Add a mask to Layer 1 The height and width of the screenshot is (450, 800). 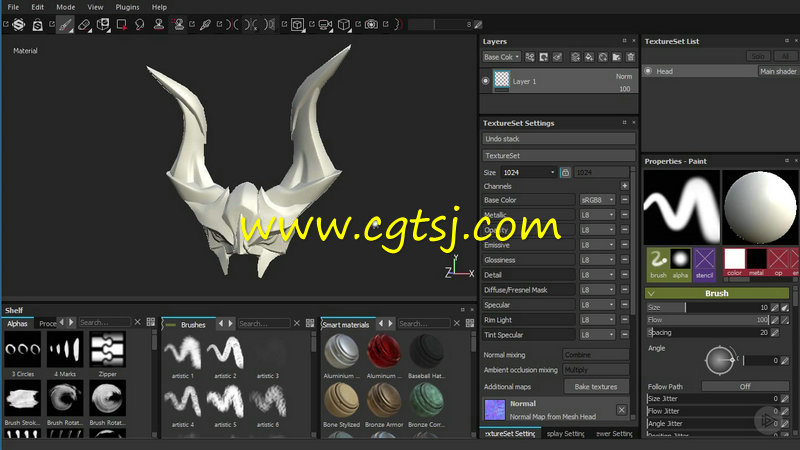(543, 57)
